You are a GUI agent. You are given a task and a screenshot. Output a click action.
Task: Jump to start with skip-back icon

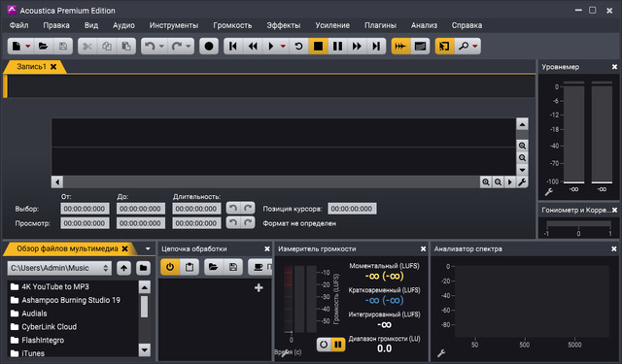(233, 47)
